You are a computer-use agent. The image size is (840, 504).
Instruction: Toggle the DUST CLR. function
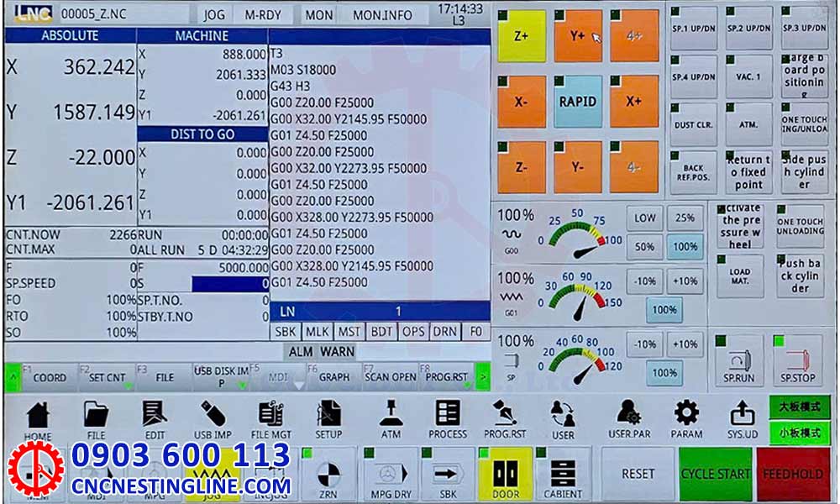coord(694,124)
